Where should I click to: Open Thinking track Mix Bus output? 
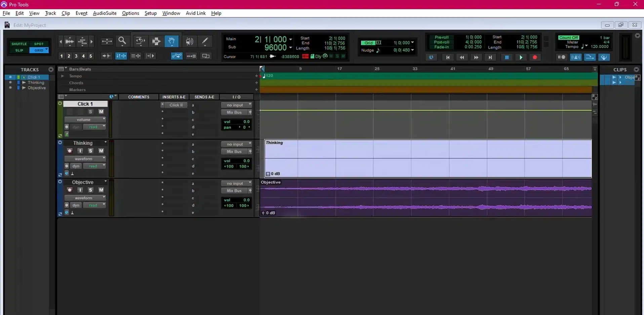click(234, 152)
